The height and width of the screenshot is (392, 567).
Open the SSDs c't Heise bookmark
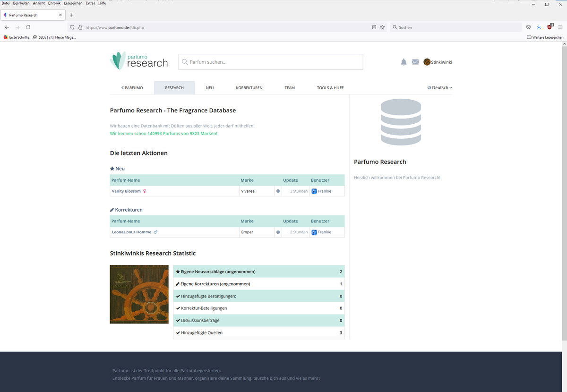click(x=54, y=37)
